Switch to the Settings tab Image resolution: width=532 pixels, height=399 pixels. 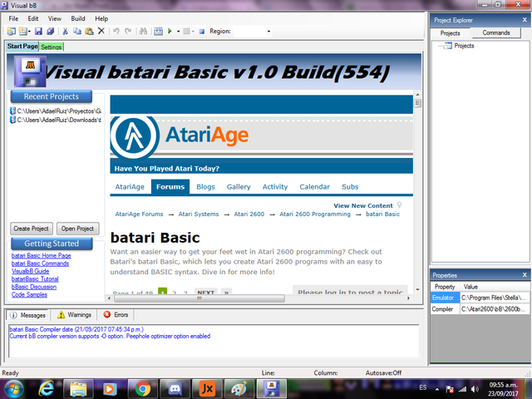pyautogui.click(x=51, y=47)
